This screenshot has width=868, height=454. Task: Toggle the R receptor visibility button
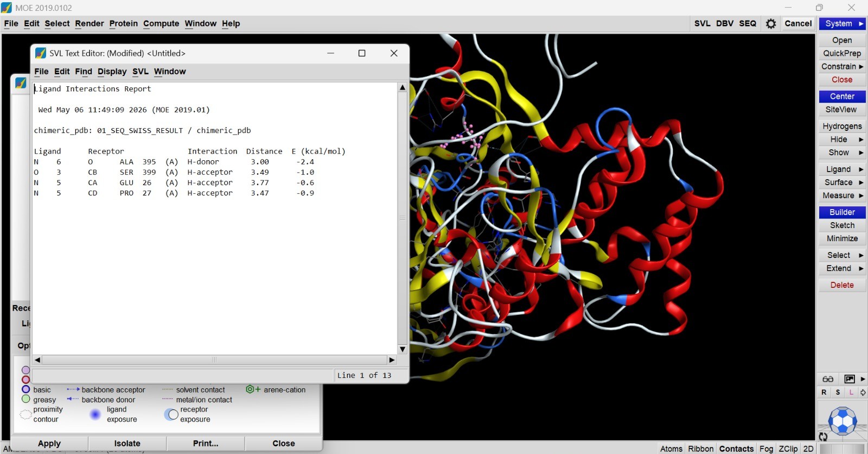[824, 392]
